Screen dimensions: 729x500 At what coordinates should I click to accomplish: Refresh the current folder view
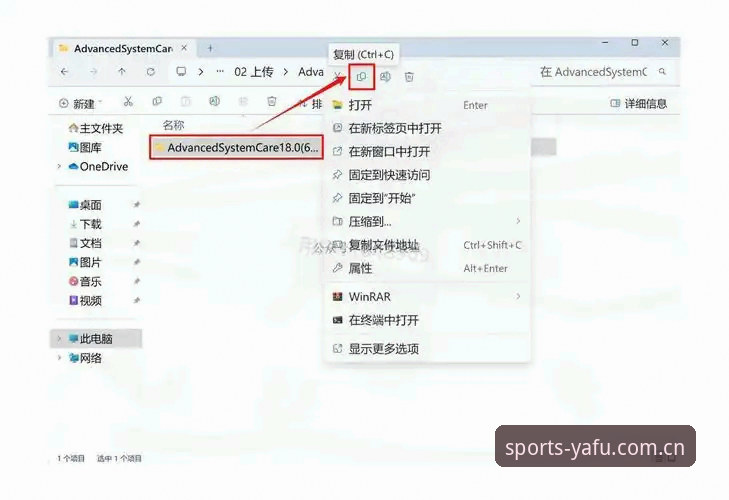tap(151, 72)
